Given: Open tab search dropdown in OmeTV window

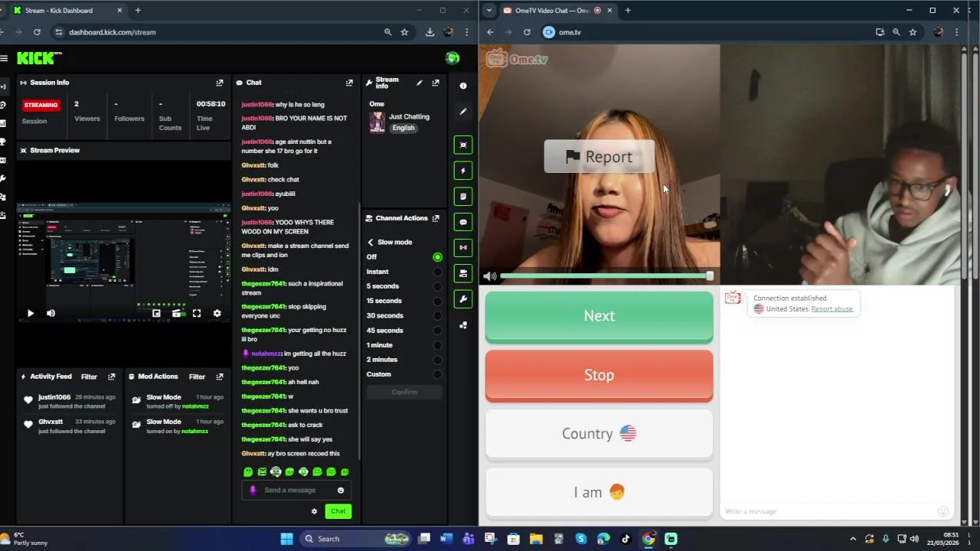Looking at the screenshot, I should click(x=489, y=11).
